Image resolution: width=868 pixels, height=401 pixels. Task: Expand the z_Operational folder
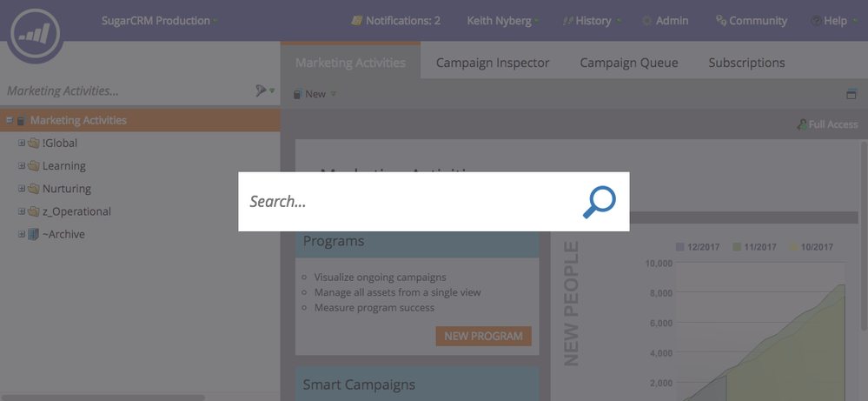coord(22,211)
